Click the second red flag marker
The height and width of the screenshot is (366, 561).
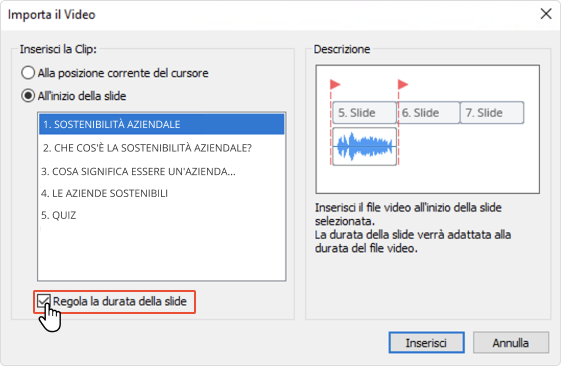pyautogui.click(x=403, y=84)
